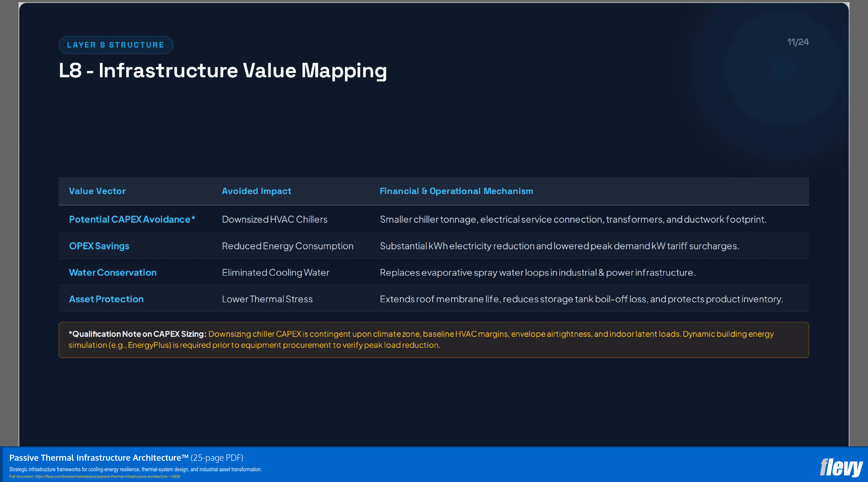Click the 11/24 page indicator
The width and height of the screenshot is (868, 482).
(x=798, y=42)
